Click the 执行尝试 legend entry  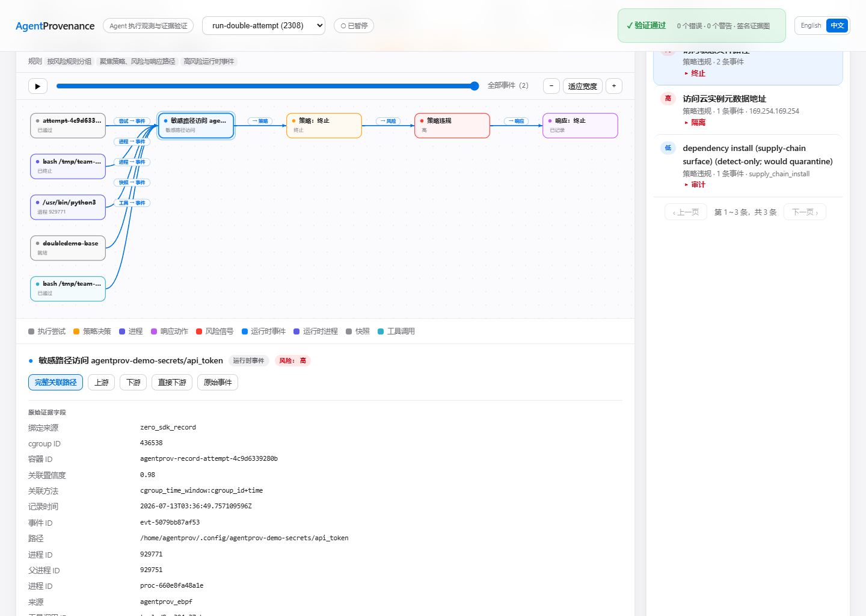(47, 331)
